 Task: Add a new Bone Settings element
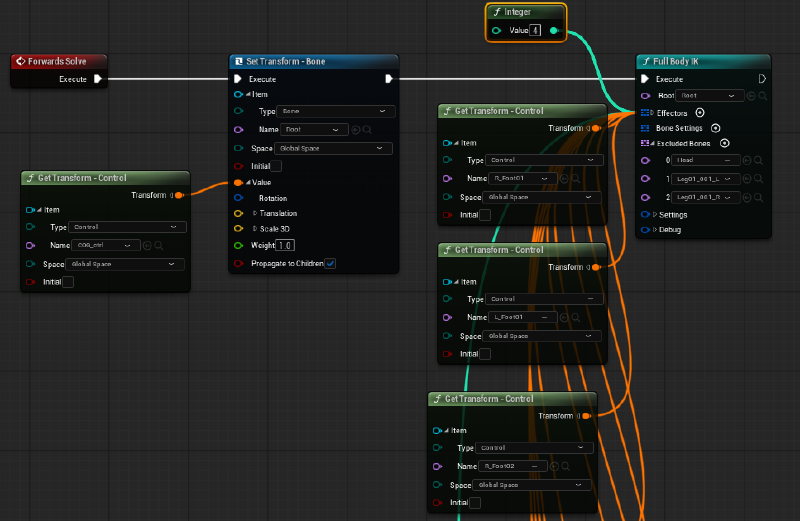pyautogui.click(x=715, y=128)
